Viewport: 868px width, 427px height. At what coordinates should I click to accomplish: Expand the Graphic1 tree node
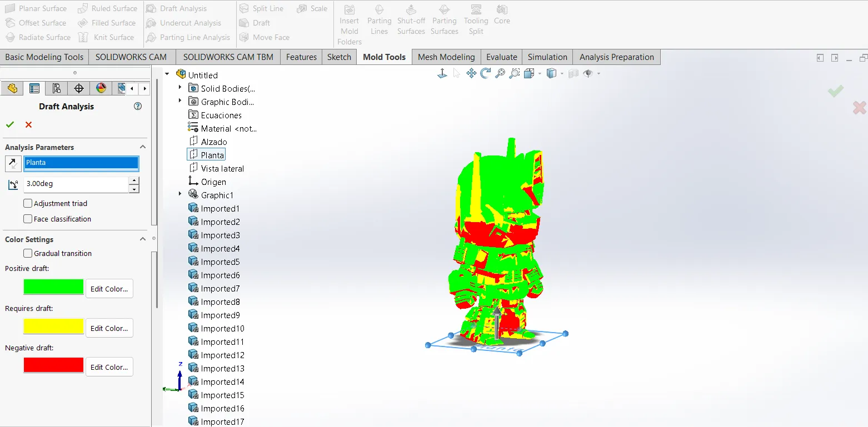[179, 194]
